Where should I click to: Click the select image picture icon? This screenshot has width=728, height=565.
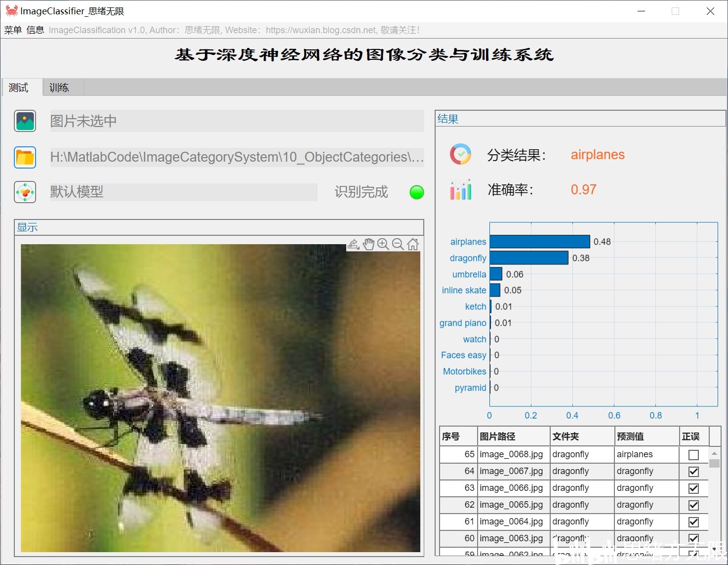(25, 121)
